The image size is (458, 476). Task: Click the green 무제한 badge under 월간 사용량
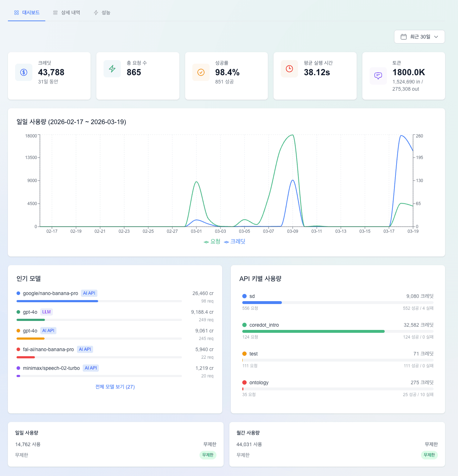pyautogui.click(x=429, y=455)
